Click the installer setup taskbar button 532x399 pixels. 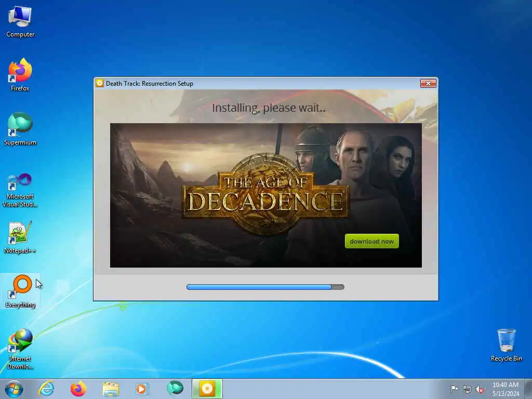207,389
